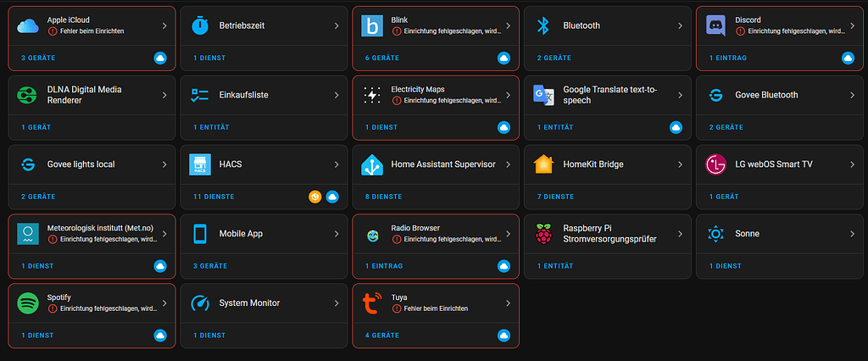Click the cloud badge on Google Translate card

point(676,127)
